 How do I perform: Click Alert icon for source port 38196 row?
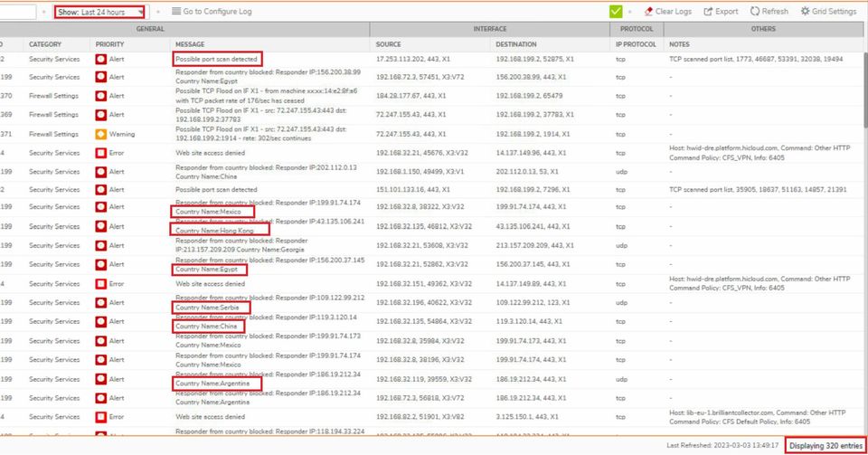point(100,360)
